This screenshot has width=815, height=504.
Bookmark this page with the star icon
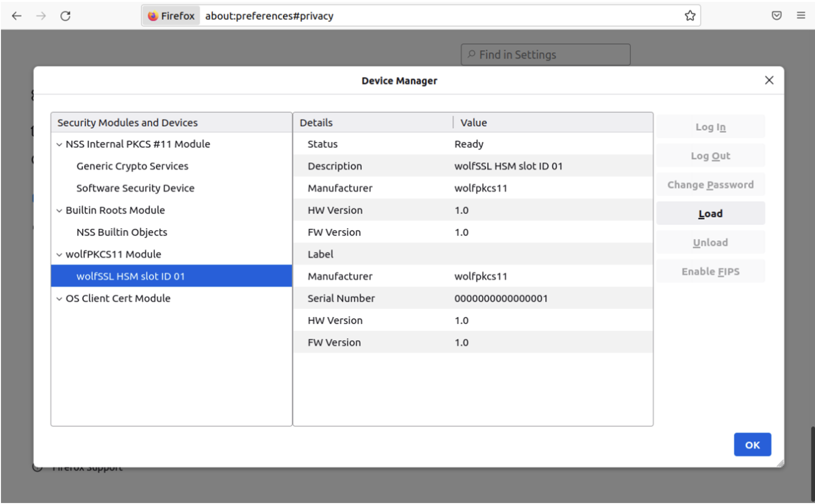690,16
